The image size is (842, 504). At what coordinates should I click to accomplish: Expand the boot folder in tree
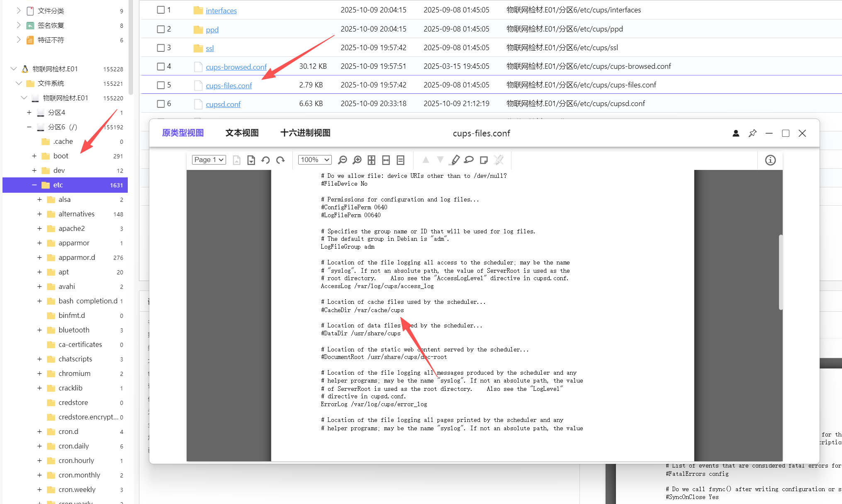point(34,156)
